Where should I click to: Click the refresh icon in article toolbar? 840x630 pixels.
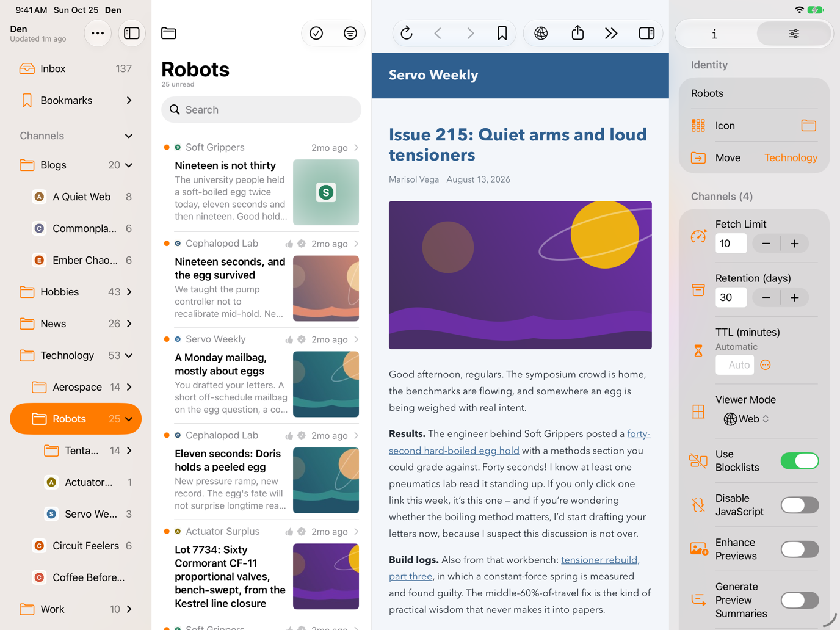(407, 33)
